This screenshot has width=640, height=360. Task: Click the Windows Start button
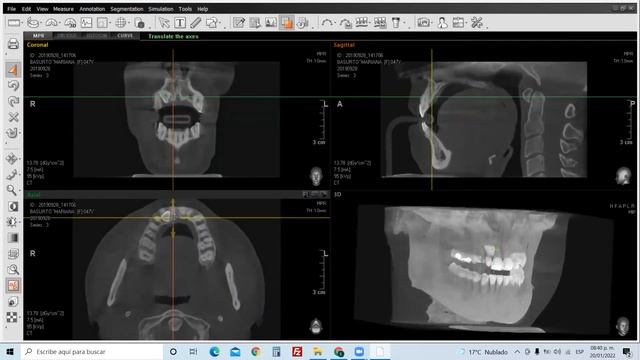point(10,351)
